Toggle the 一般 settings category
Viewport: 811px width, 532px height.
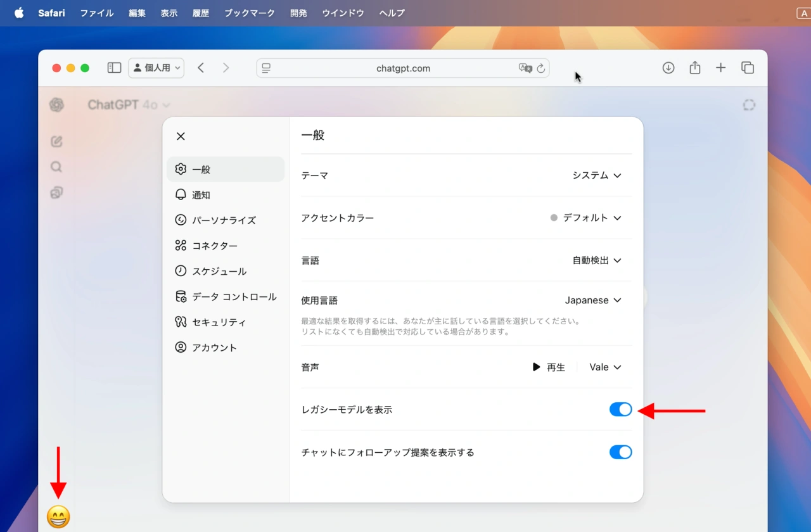[200, 169]
